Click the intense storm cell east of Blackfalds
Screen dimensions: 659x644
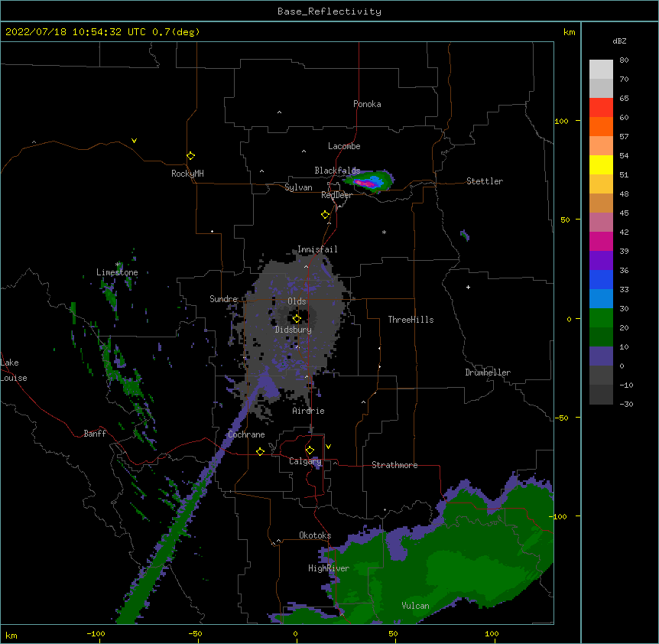368,181
